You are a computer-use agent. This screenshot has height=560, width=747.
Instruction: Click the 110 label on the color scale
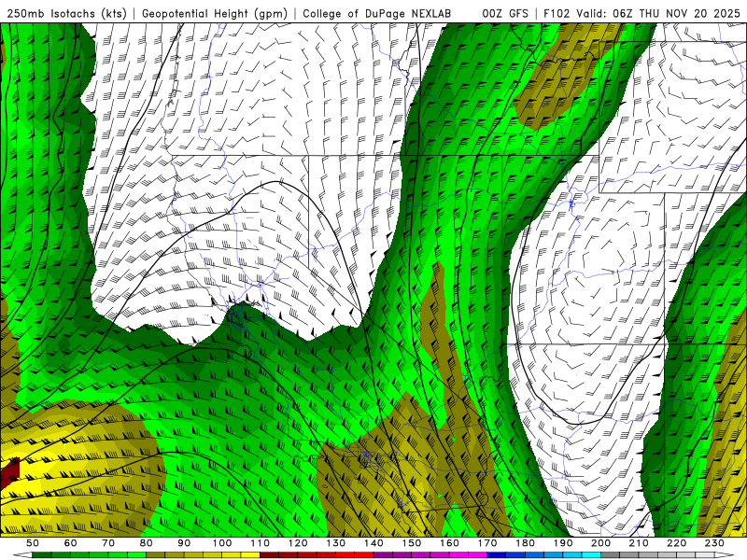260,543
